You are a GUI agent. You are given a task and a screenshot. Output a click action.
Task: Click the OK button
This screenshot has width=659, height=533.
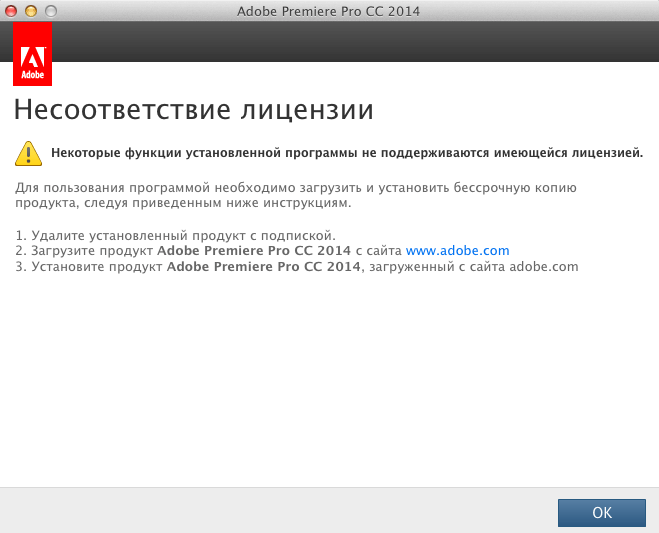click(x=601, y=512)
